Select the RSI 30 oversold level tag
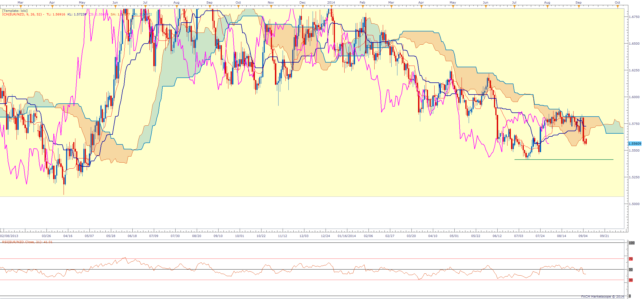 (x=631, y=280)
